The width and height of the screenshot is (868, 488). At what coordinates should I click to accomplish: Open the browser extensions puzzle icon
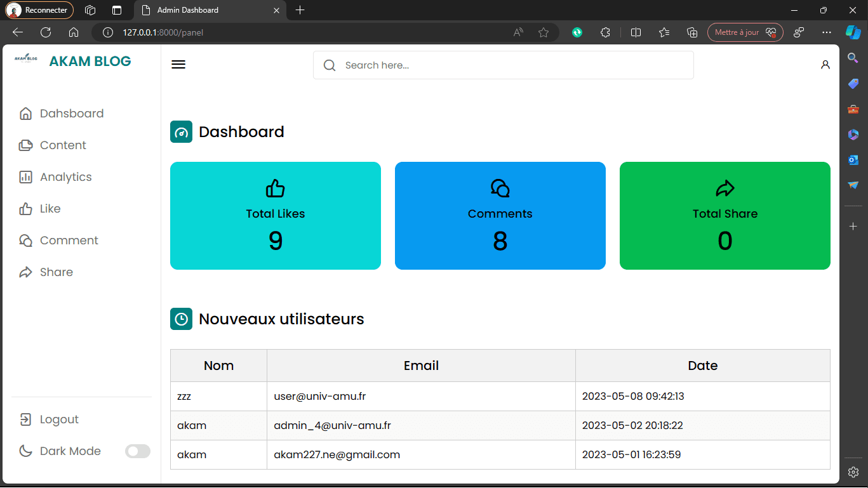coord(605,32)
